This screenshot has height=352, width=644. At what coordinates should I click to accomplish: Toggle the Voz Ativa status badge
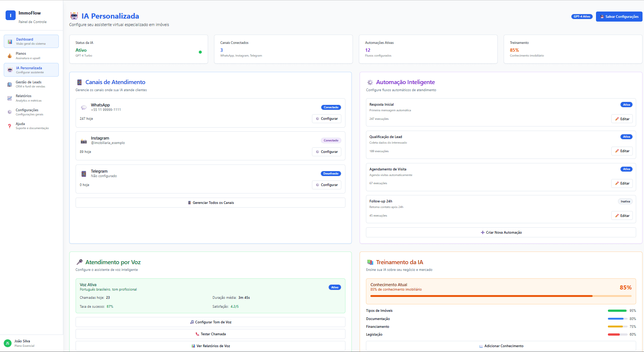335,287
